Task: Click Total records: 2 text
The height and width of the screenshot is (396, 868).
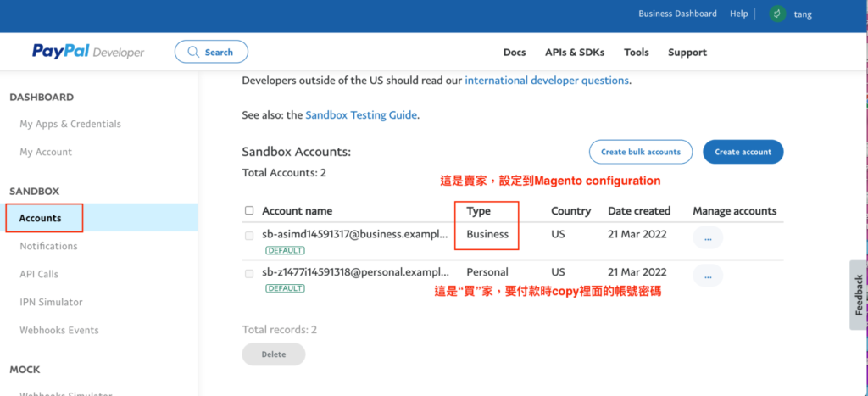Action: (x=280, y=330)
